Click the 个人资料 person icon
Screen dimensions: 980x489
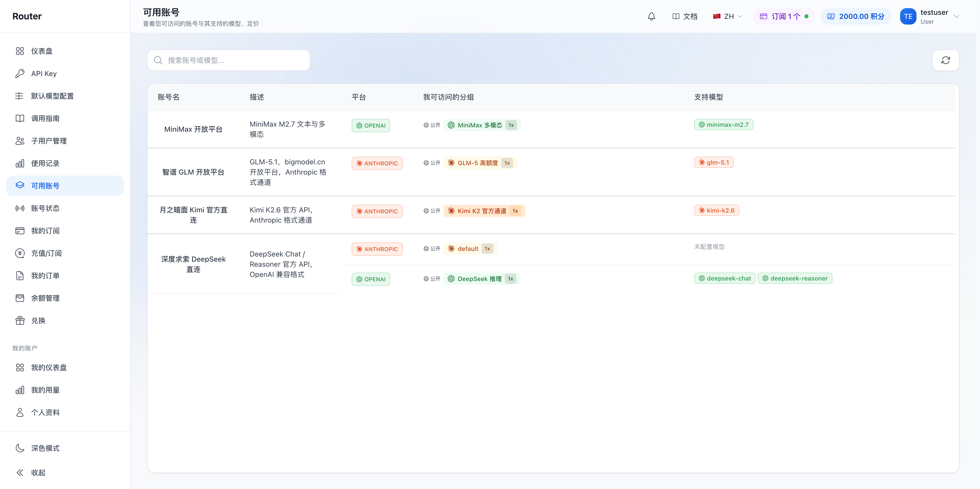pos(20,412)
